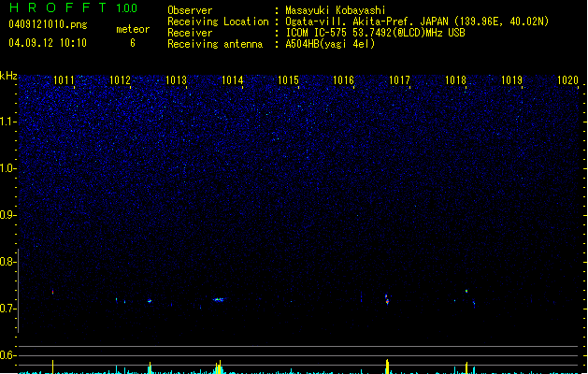
Task: Click the yellow power spike below 1014 echo
Action: click(x=220, y=367)
